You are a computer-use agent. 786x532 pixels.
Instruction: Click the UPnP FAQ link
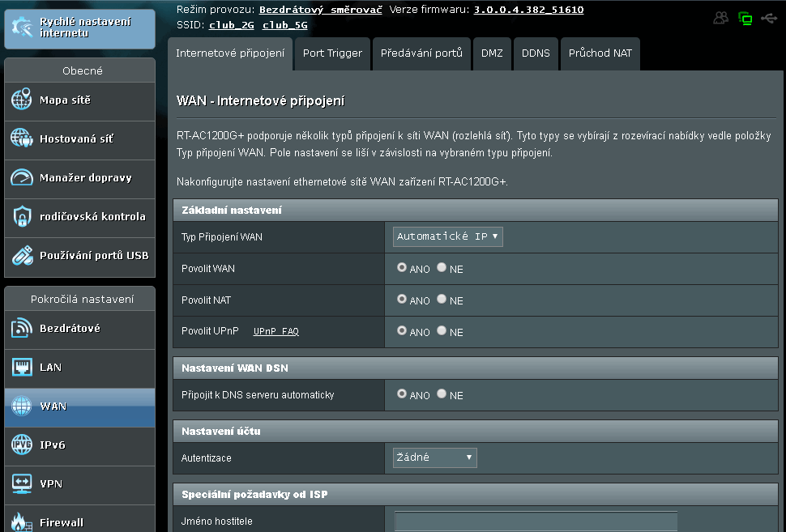pyautogui.click(x=276, y=332)
